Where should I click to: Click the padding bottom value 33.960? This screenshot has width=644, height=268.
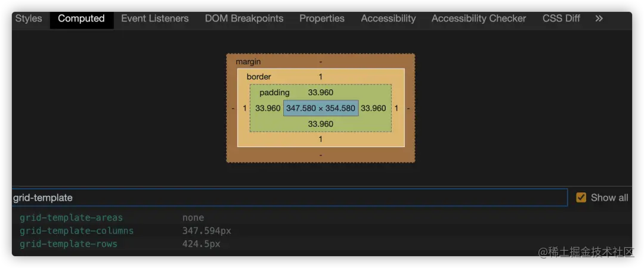321,123
